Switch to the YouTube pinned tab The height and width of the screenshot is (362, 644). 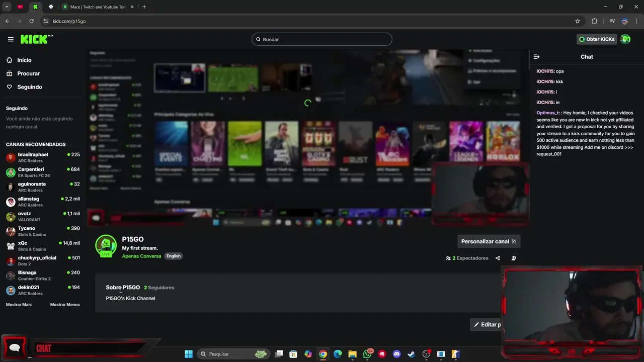[20, 7]
